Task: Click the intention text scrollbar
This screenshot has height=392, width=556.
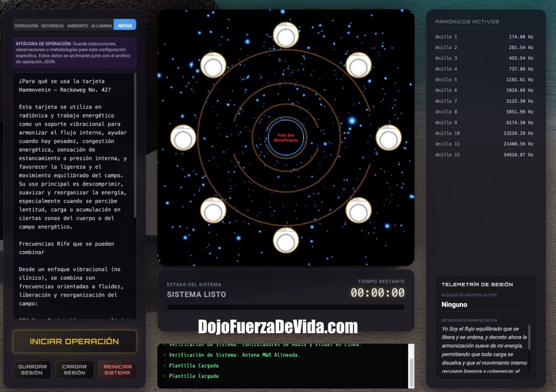Action: click(x=529, y=337)
